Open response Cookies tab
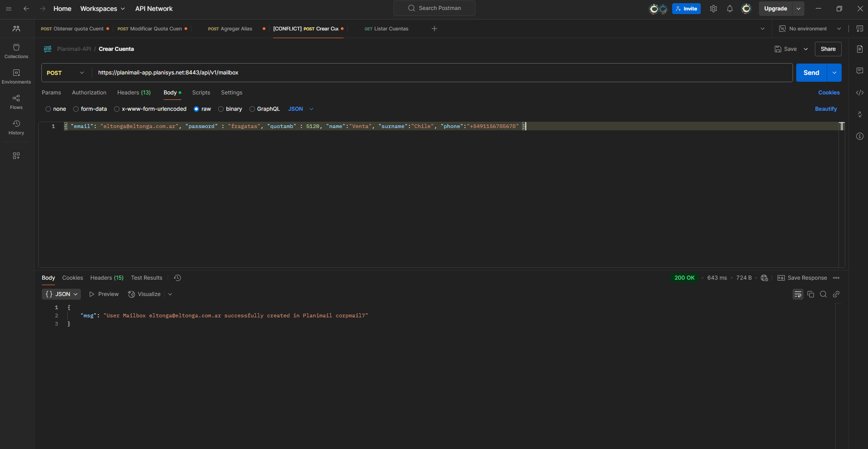 coord(73,278)
